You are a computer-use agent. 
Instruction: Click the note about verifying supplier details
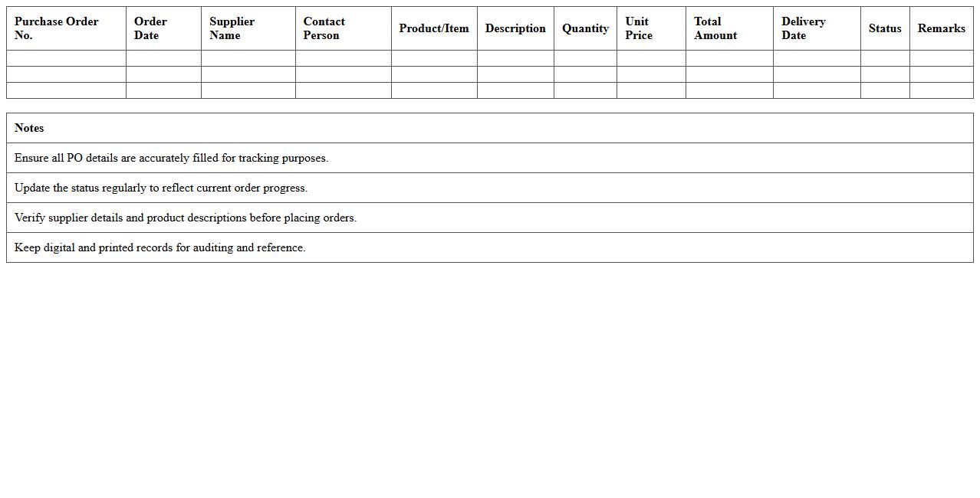(x=184, y=218)
